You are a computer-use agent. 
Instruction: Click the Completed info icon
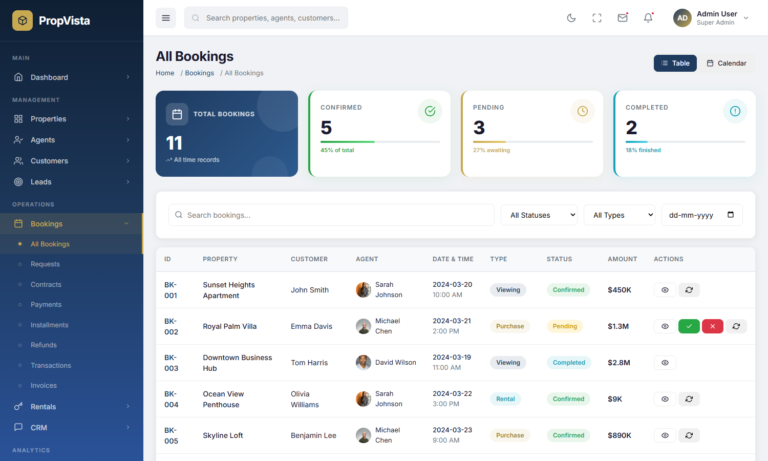pyautogui.click(x=735, y=111)
